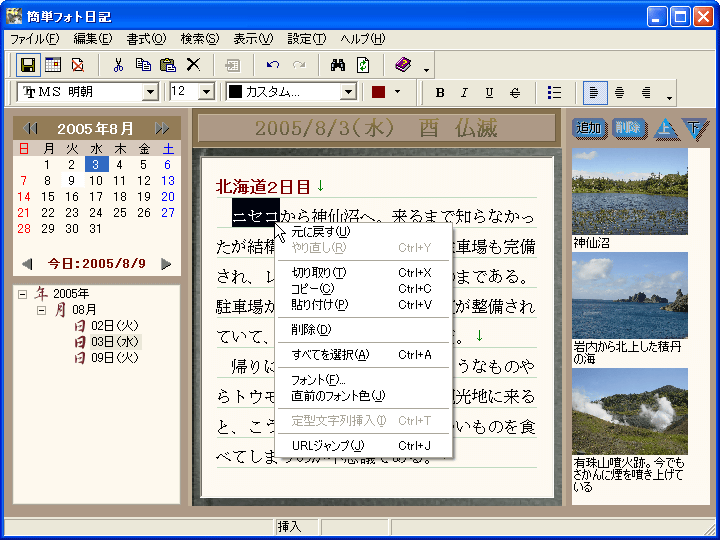Choose フォント in context menu
Screen dimensions: 720x540
363,380
